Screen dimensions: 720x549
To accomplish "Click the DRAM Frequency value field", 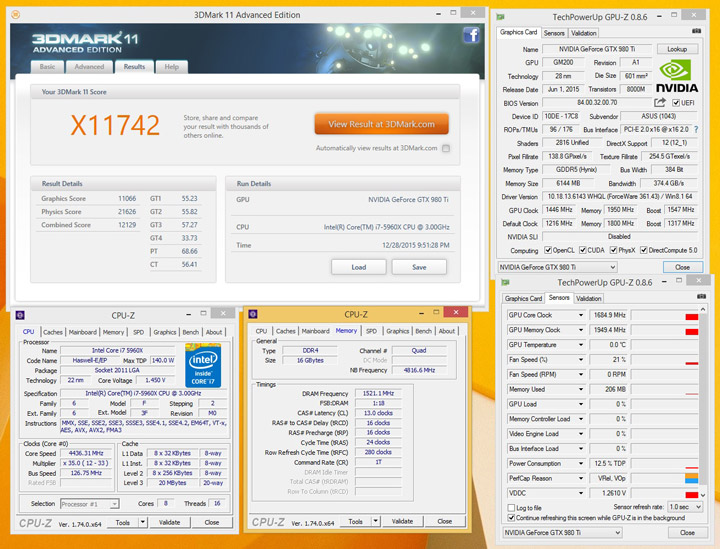I will click(x=378, y=393).
